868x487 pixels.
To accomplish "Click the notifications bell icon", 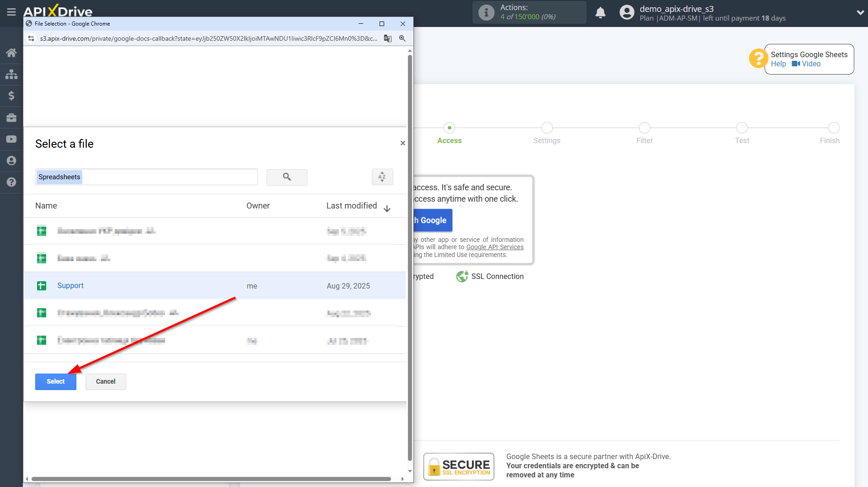I will click(x=600, y=12).
